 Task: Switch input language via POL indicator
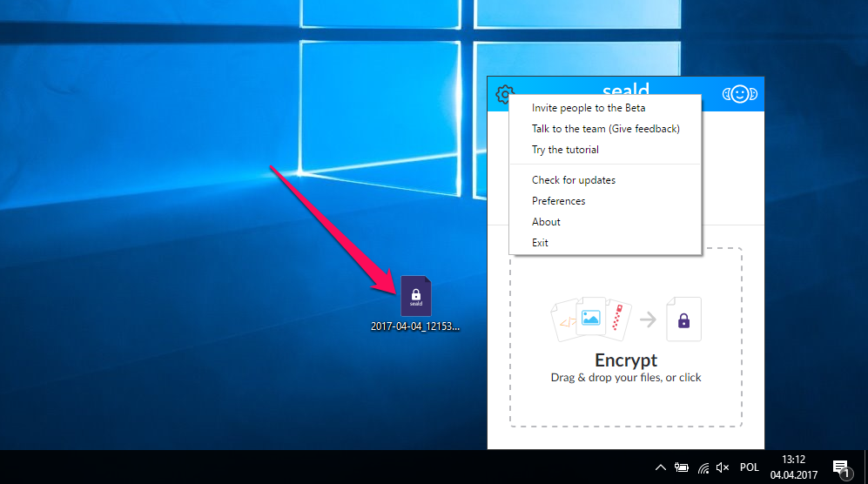[750, 467]
